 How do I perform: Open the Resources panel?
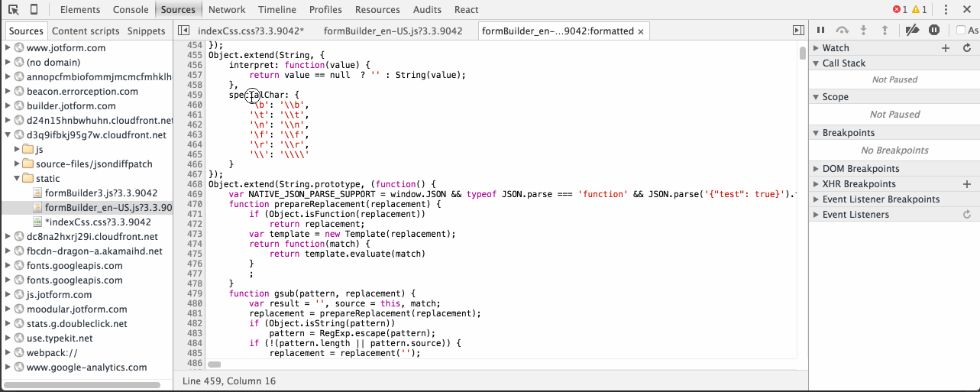click(x=377, y=10)
